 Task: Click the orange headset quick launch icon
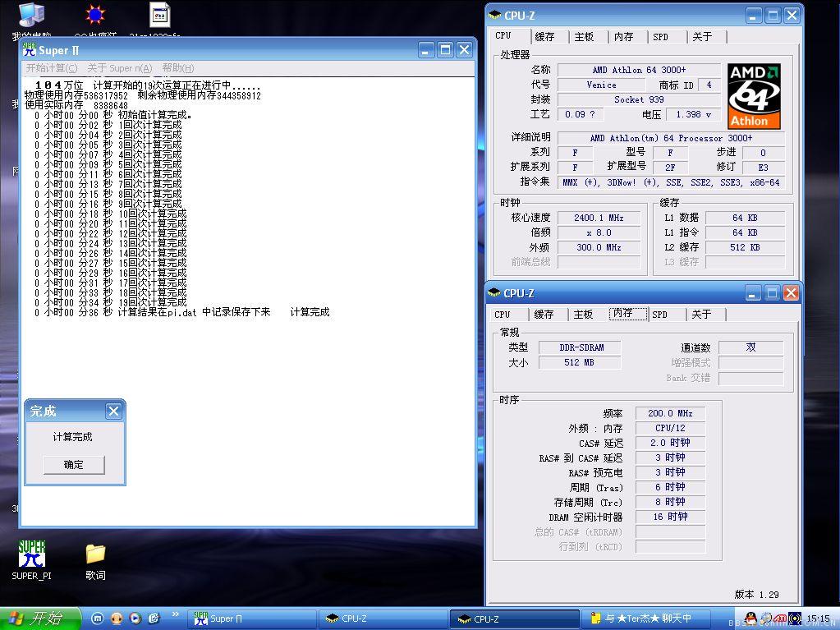(117, 619)
